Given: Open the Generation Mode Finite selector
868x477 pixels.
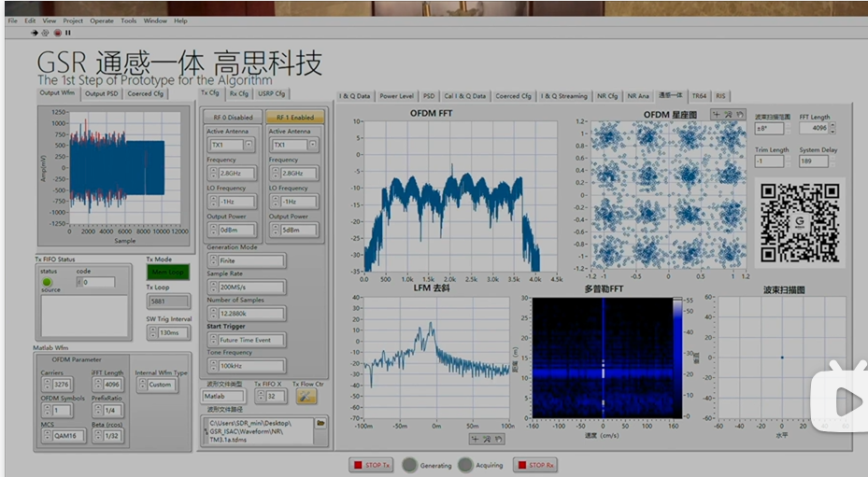Looking at the screenshot, I should (x=247, y=260).
